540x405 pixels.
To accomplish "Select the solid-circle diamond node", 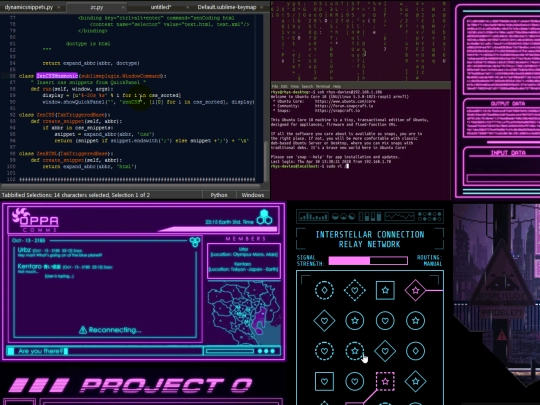I will pos(415,351).
